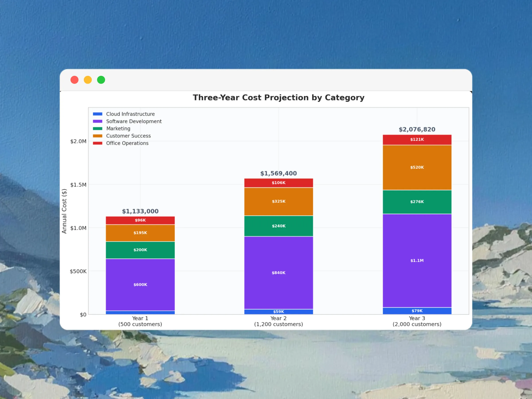Click the Marketing green legend swatch
Viewport: 532px width, 399px height.
point(98,128)
